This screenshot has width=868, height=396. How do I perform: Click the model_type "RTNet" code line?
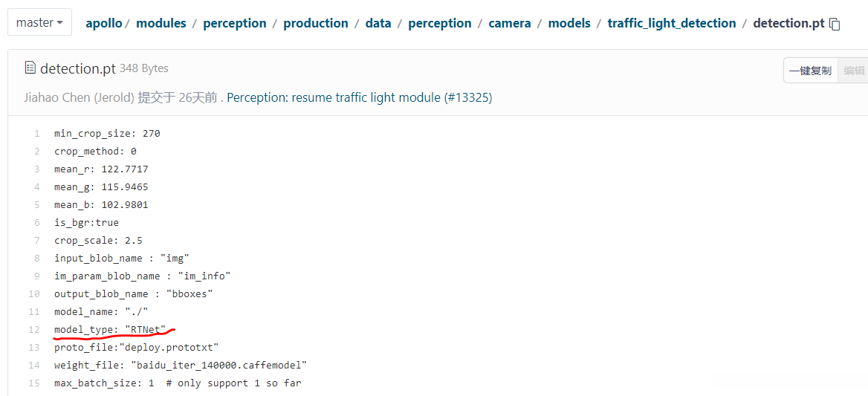[110, 329]
